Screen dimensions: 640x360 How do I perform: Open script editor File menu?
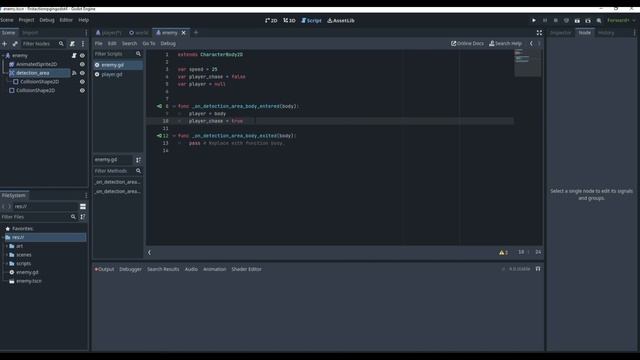98,44
